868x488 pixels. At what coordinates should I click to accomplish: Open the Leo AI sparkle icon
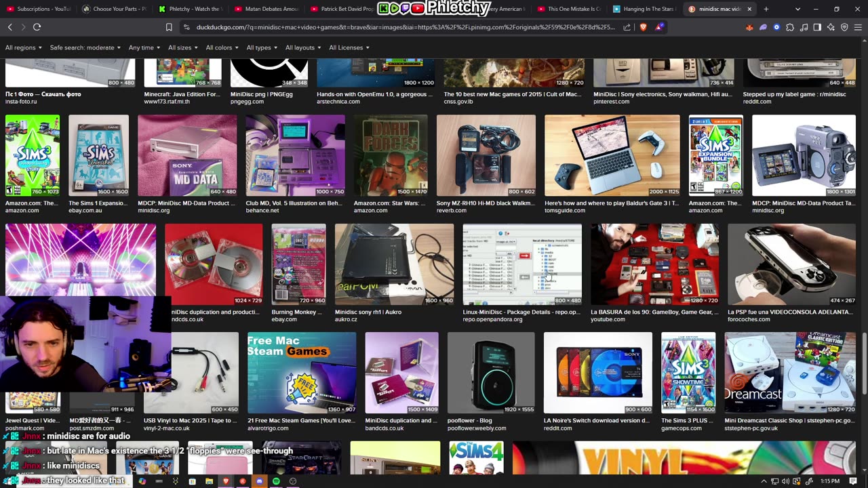[x=831, y=27]
